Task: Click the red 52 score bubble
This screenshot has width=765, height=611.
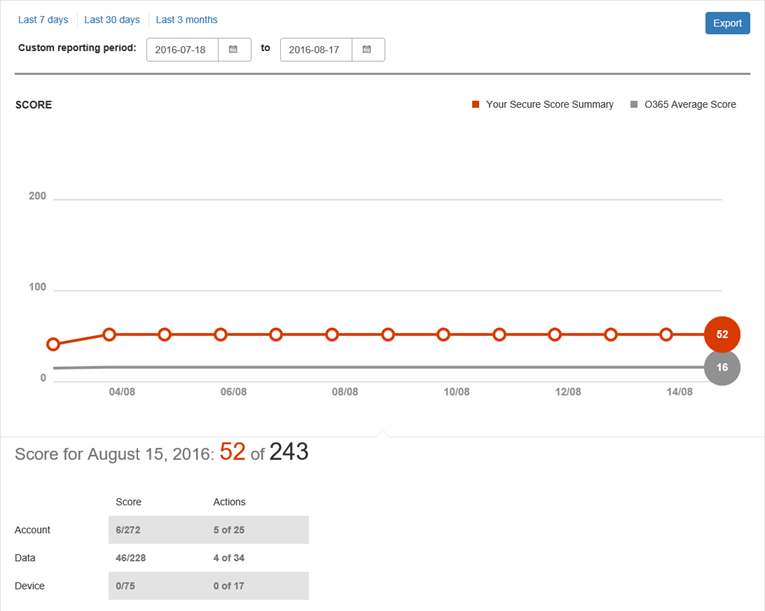Action: [722, 334]
